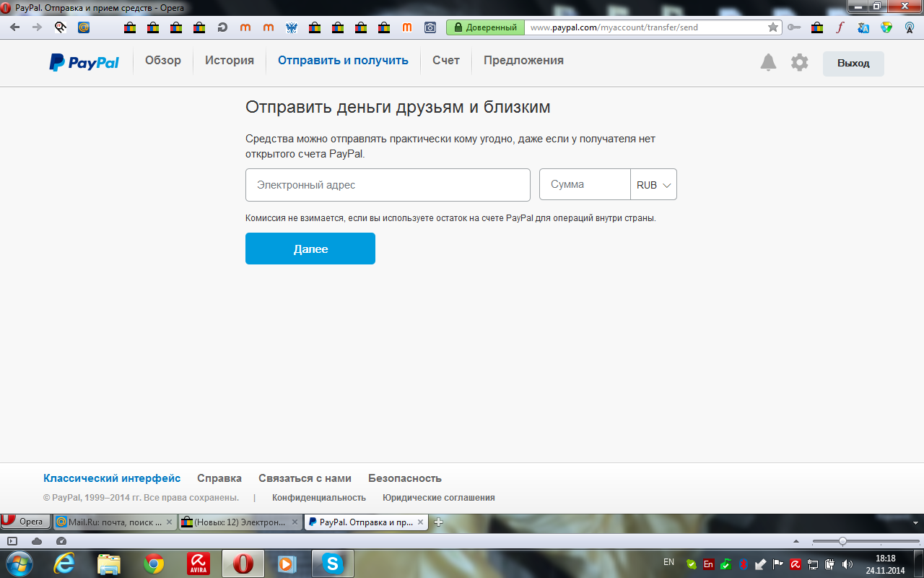Viewport: 924px width, 578px height.
Task: Click the camera snapshot toolbar icon
Action: (430, 27)
